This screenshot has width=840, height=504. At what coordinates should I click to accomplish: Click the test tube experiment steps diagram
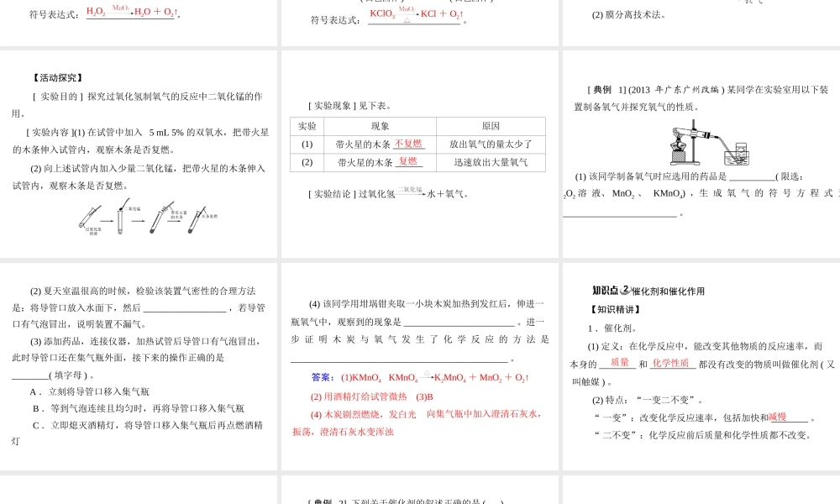coord(148,217)
